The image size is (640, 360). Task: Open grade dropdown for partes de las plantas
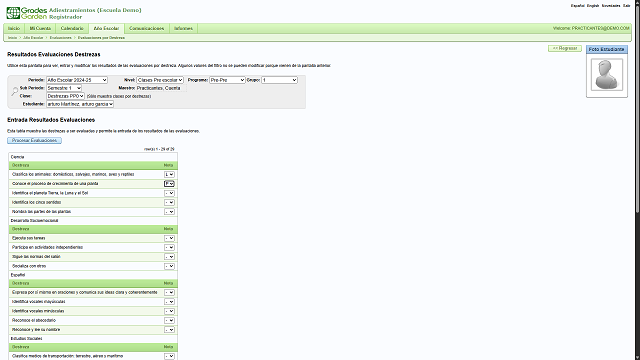coord(169,212)
